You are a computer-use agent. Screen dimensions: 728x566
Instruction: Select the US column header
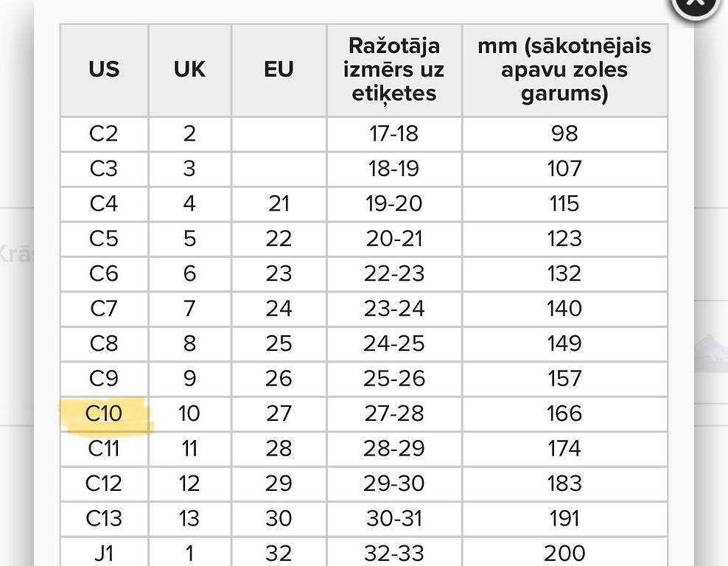tap(104, 70)
